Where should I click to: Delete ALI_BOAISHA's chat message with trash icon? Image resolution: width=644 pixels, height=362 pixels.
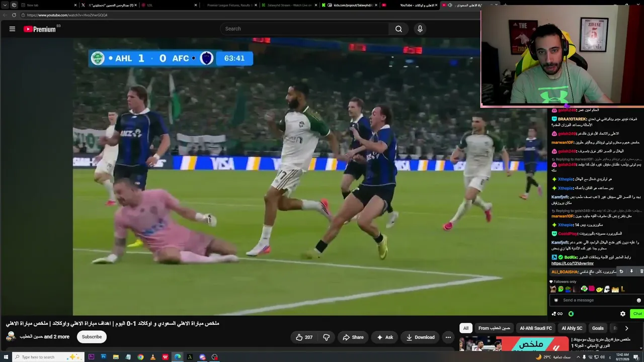click(x=641, y=271)
